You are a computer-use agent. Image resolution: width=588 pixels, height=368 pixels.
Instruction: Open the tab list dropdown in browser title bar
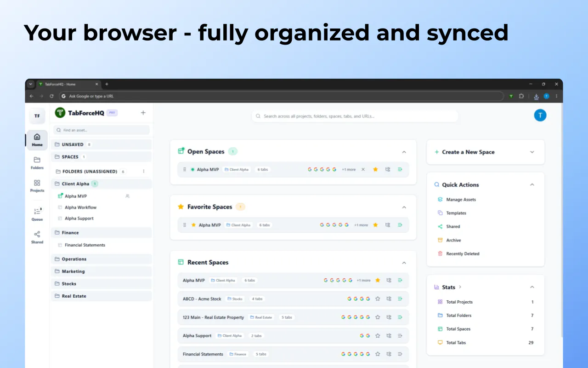[30, 84]
